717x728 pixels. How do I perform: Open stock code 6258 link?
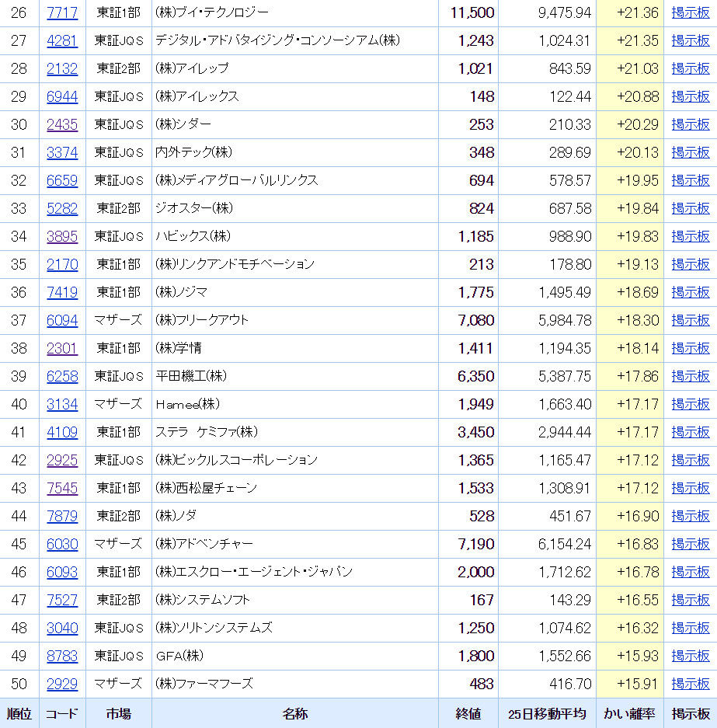tap(62, 376)
